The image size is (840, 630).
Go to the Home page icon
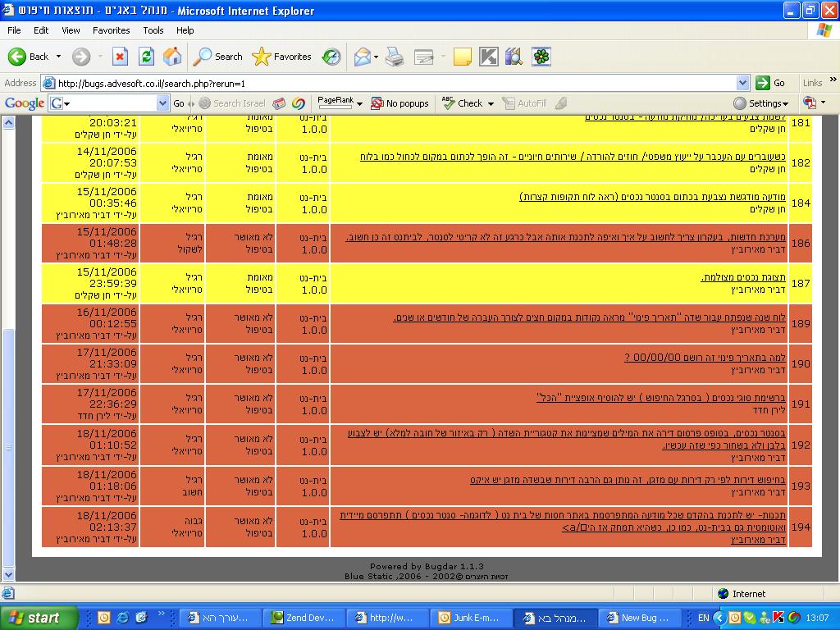172,57
